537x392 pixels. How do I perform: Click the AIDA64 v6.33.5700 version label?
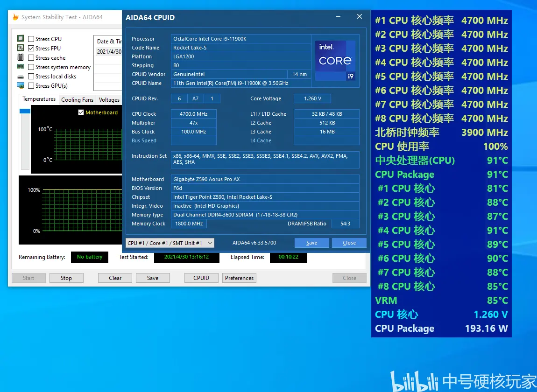(254, 243)
